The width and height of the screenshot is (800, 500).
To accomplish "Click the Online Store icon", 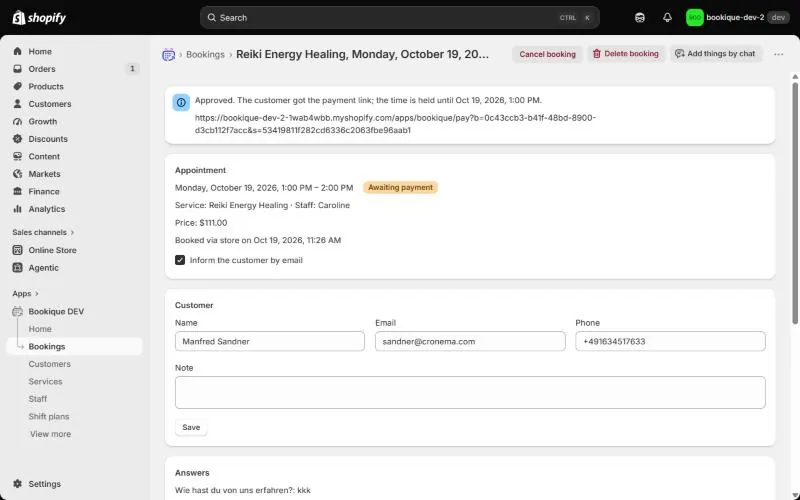I will click(x=18, y=250).
